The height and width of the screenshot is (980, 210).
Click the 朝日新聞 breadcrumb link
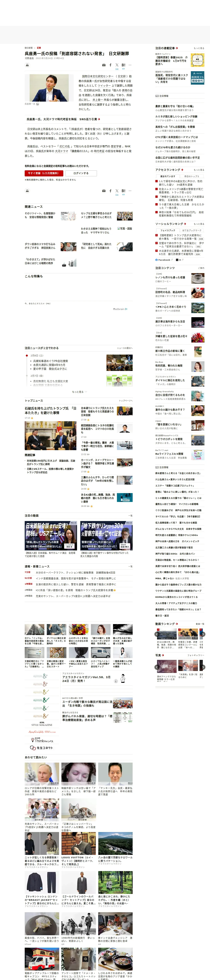pos(29,48)
